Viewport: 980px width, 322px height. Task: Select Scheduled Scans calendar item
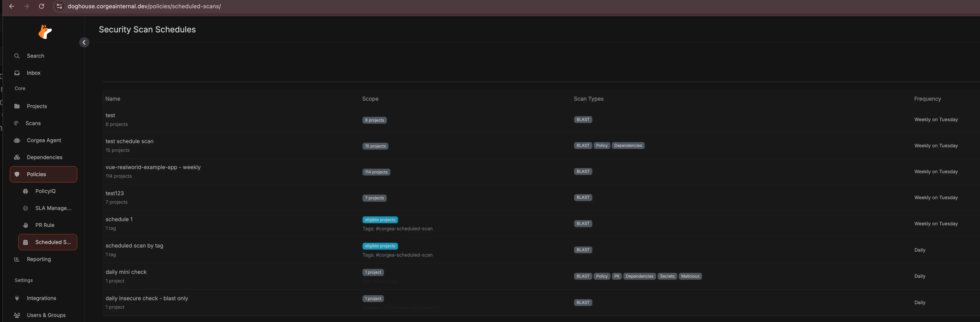click(48, 242)
